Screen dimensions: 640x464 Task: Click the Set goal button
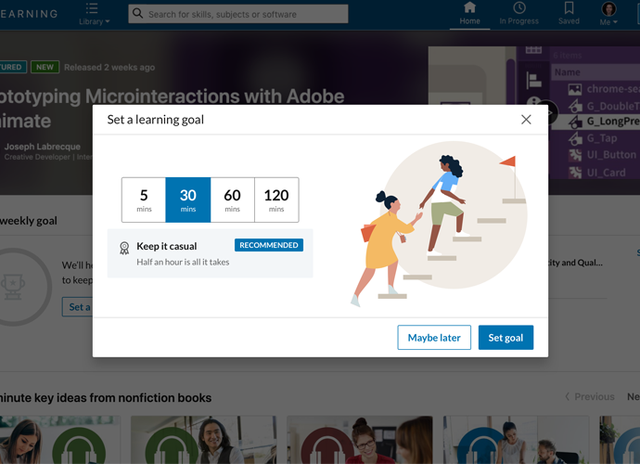coord(506,337)
